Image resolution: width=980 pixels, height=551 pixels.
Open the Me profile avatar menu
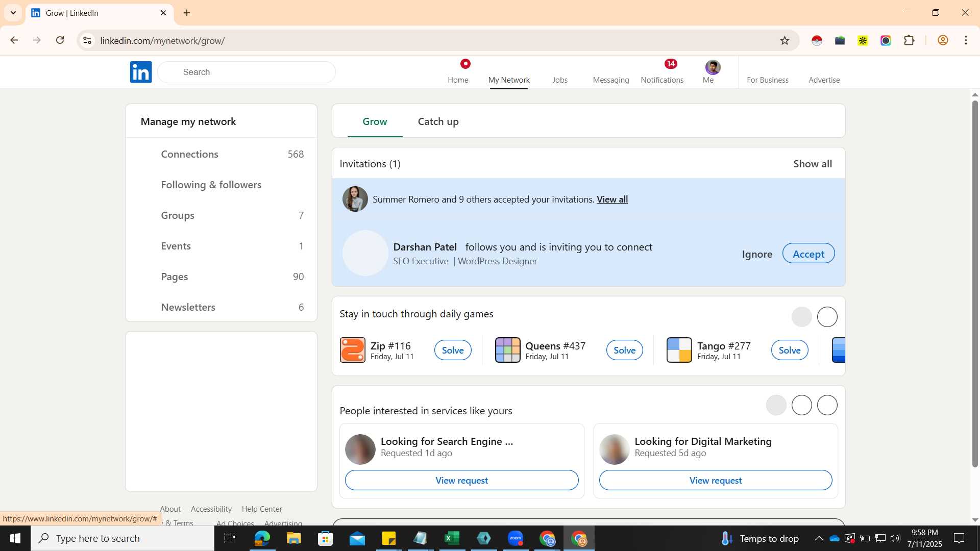click(x=713, y=67)
